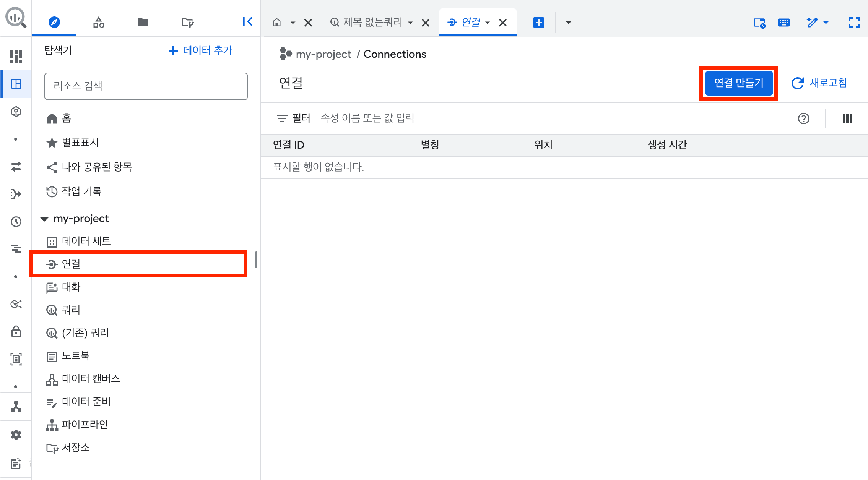
Task: Click the scheduled queries panel icon
Action: (x=16, y=249)
